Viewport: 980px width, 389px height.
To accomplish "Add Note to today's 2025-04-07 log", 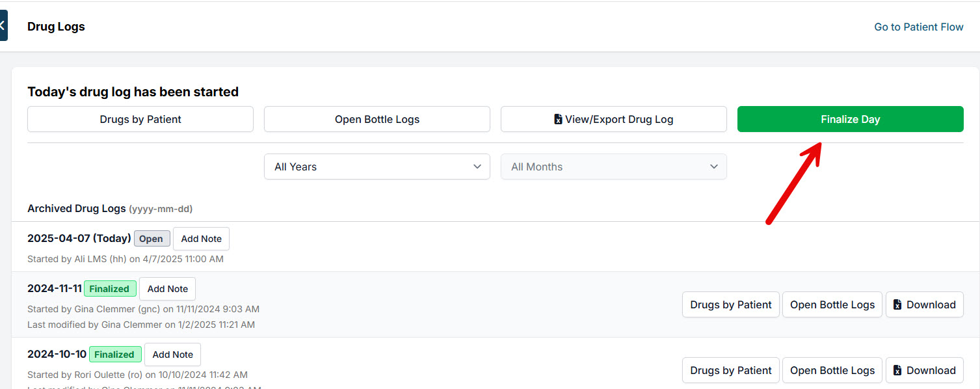I will pyautogui.click(x=201, y=239).
